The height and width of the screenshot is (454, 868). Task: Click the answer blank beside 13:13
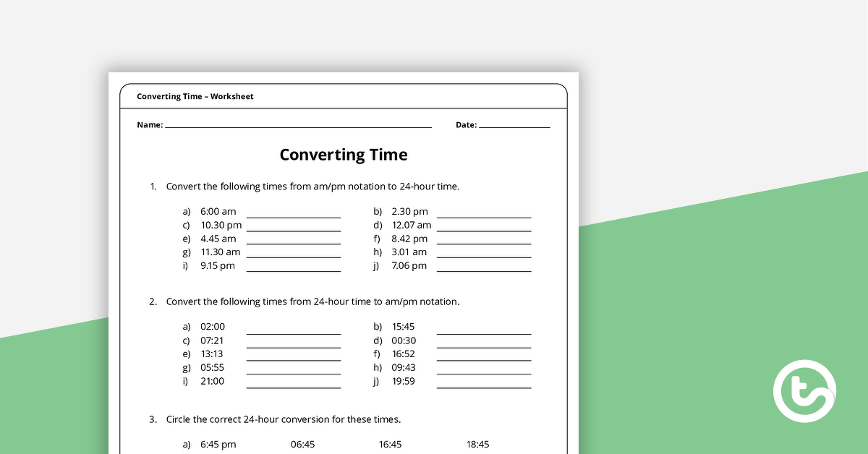[x=294, y=358]
